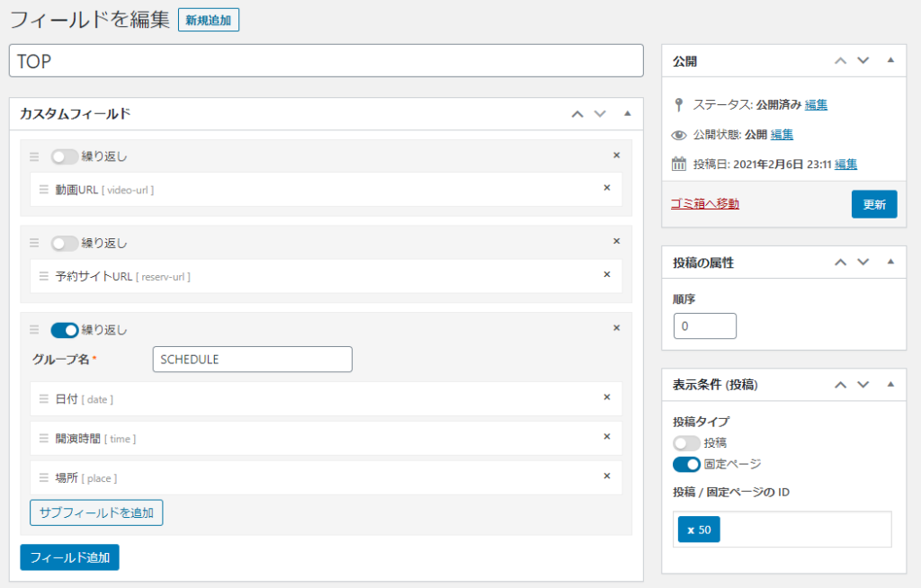Screen dimensions: 921x588
Task: Move 投稿の属性 panel down
Action: coord(863,263)
